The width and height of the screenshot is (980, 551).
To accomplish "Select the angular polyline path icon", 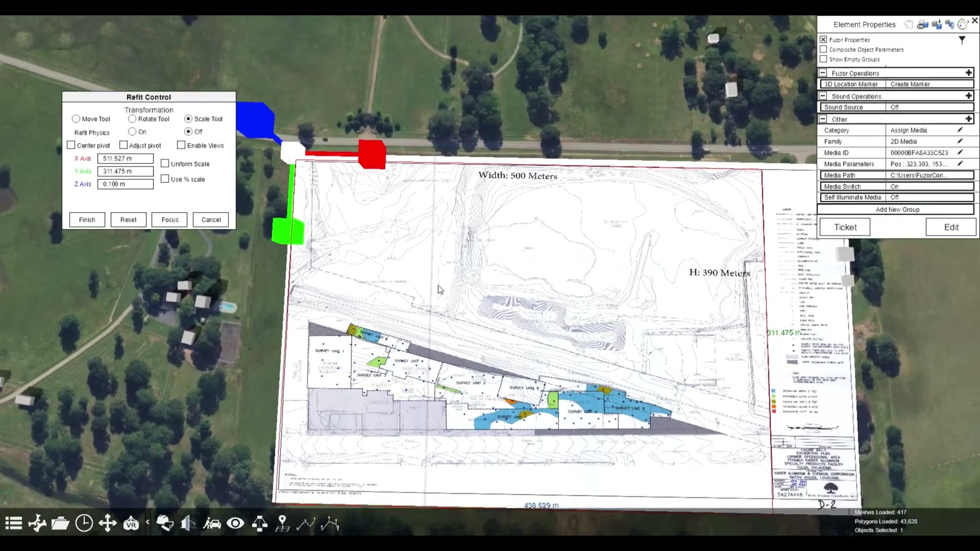I will 330,523.
